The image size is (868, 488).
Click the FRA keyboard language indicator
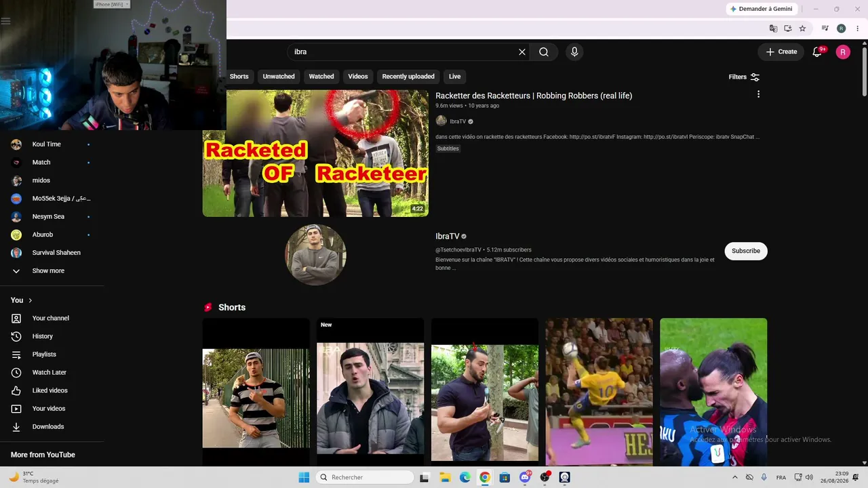(781, 477)
